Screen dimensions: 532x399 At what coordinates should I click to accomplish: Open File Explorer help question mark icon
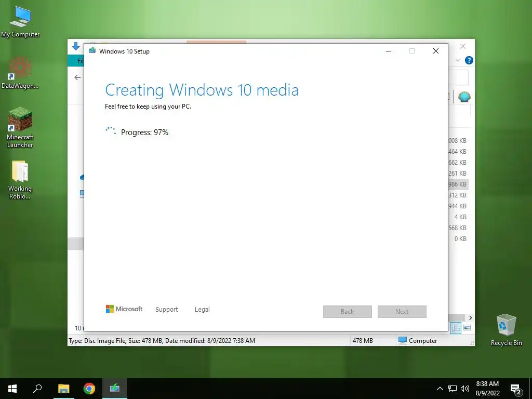tap(469, 60)
